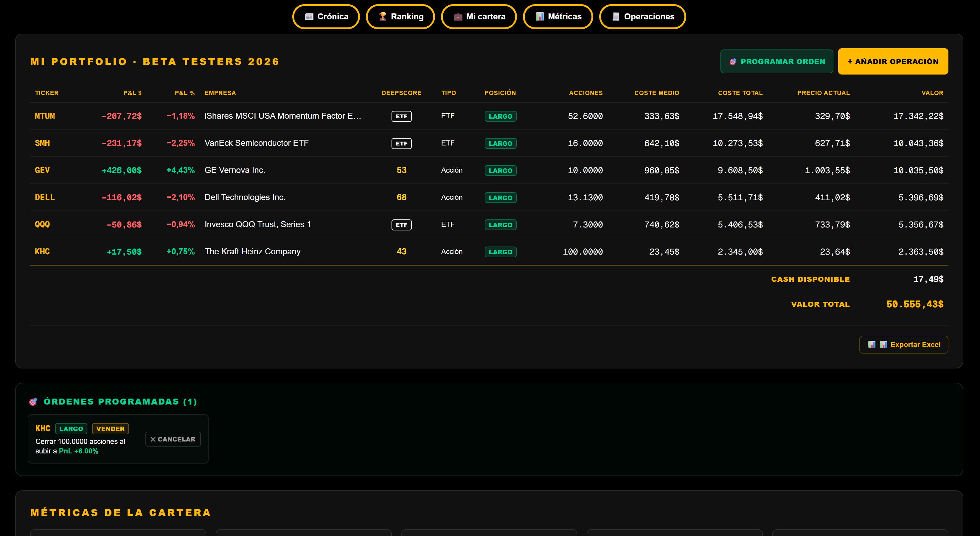Open the Operaciones tab

point(642,17)
